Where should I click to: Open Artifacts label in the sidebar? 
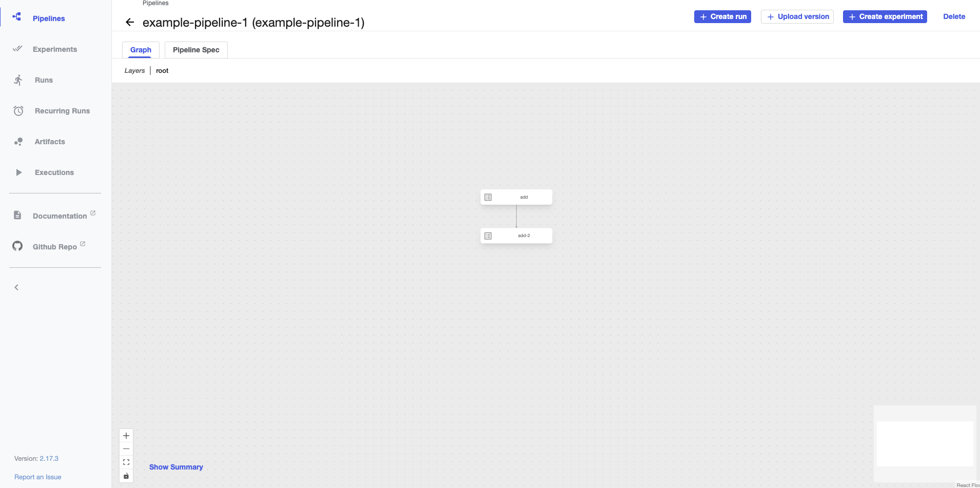50,142
